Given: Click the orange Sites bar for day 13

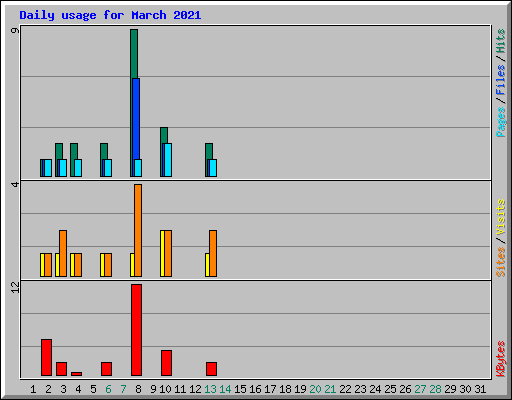Looking at the screenshot, I should [213, 253].
